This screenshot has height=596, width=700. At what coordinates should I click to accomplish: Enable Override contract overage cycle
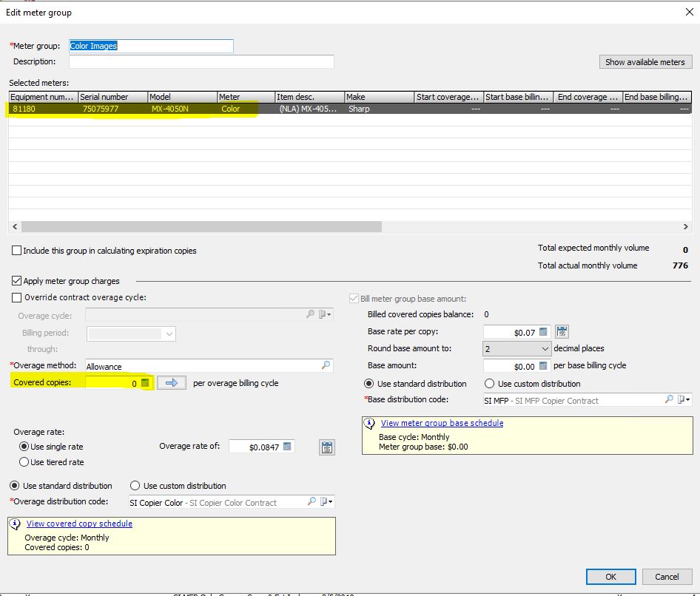[x=16, y=297]
